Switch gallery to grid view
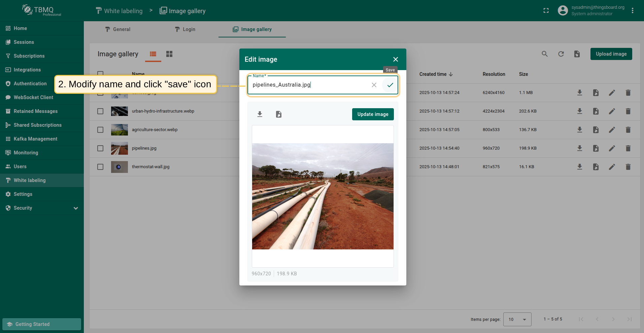This screenshot has height=333, width=644. 169,54
